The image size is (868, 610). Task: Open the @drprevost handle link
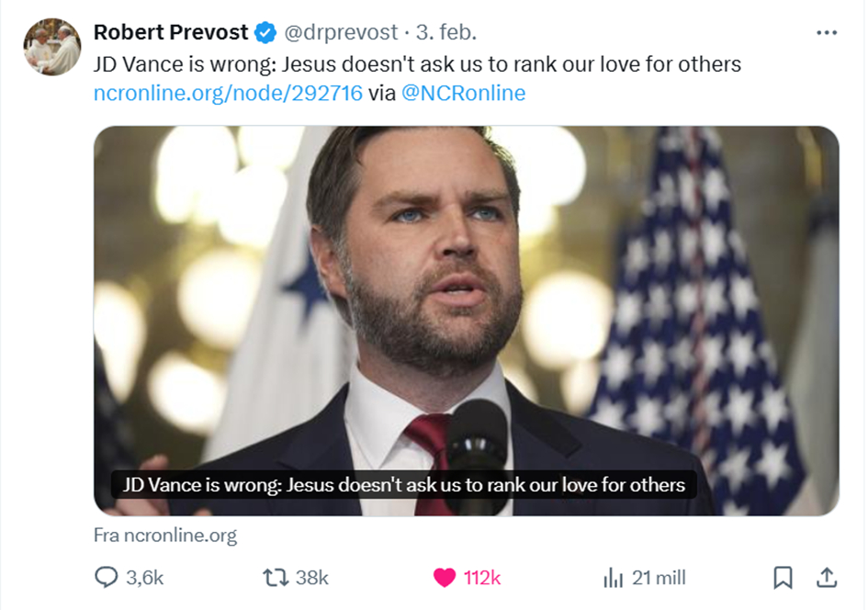click(340, 33)
